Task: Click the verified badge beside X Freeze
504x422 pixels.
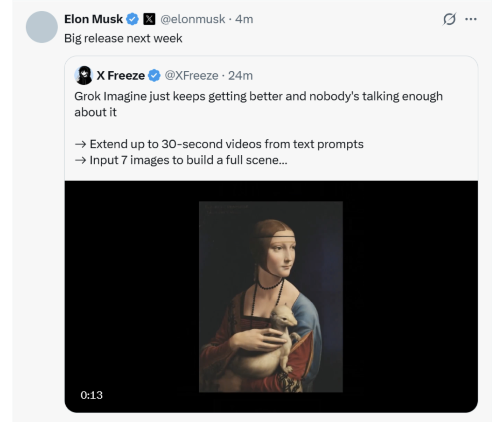Action: pyautogui.click(x=154, y=75)
